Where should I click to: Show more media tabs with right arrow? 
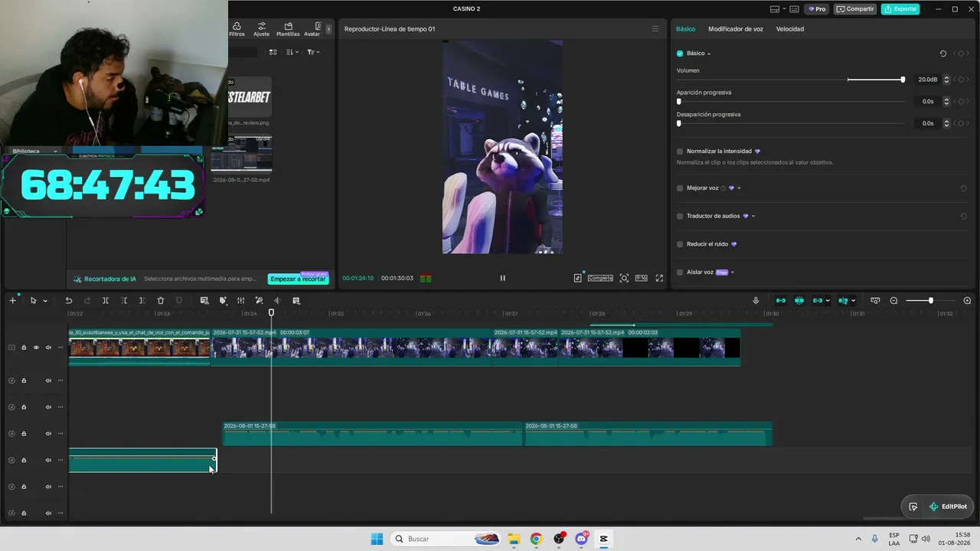click(x=328, y=29)
